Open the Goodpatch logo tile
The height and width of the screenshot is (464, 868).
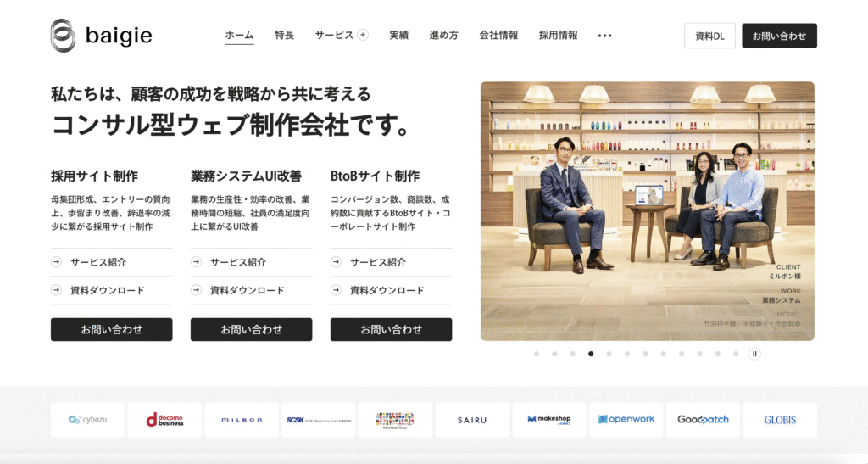703,420
